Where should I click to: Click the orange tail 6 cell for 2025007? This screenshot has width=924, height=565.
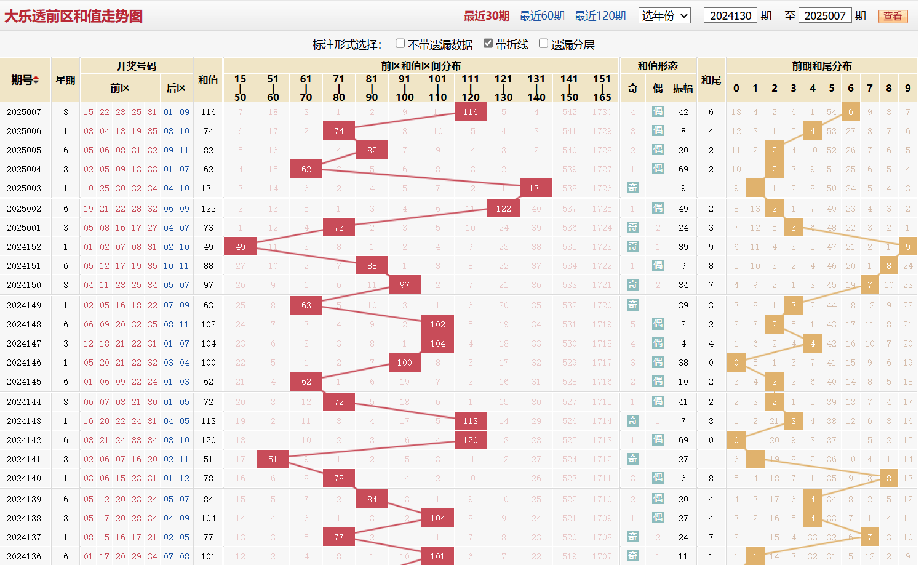coord(851,112)
